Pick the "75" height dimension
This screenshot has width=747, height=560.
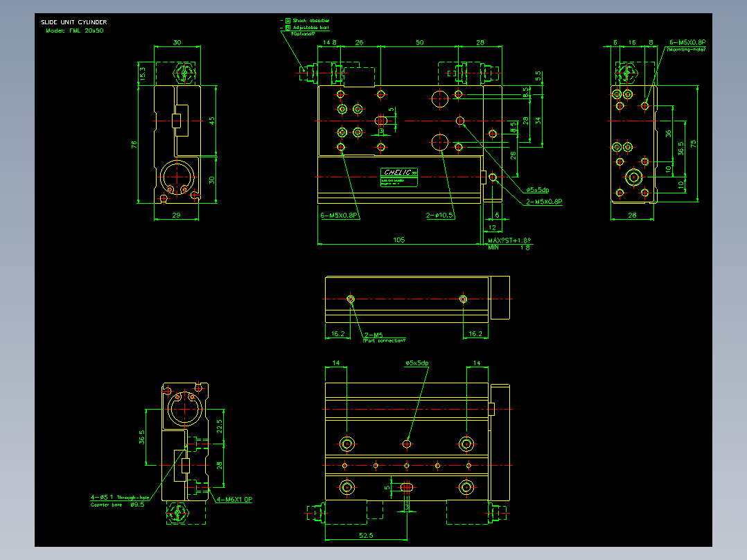[x=693, y=143]
